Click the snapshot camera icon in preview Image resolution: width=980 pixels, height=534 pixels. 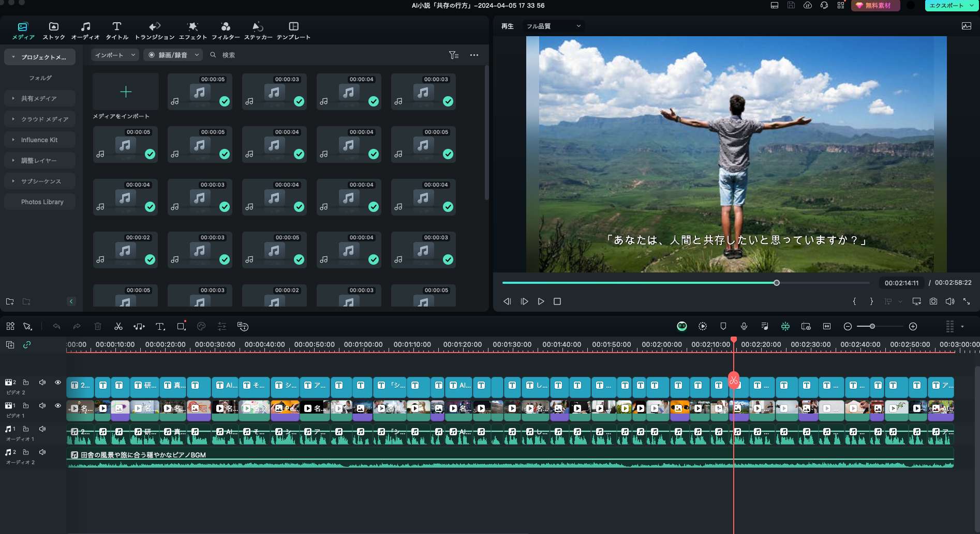coord(933,301)
